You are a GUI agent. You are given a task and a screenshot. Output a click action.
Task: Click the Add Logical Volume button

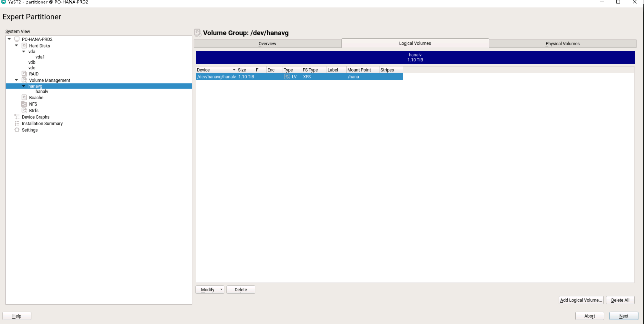581,300
